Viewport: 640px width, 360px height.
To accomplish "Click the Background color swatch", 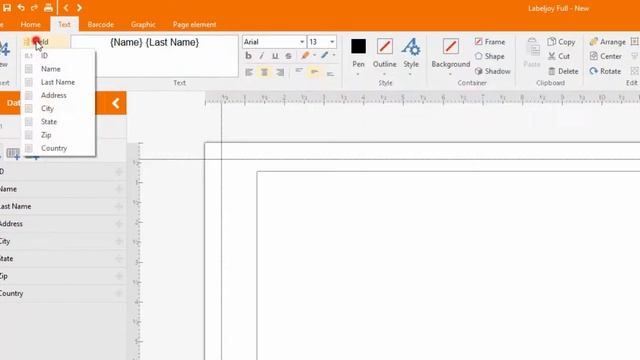I will pos(451,46).
